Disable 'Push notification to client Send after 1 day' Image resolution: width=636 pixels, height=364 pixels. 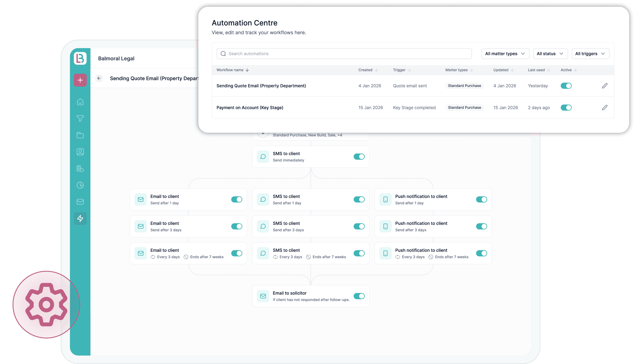point(481,199)
